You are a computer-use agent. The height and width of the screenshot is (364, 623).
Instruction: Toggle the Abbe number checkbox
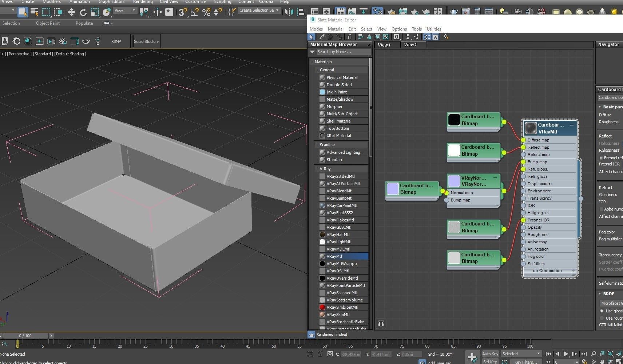point(602,209)
